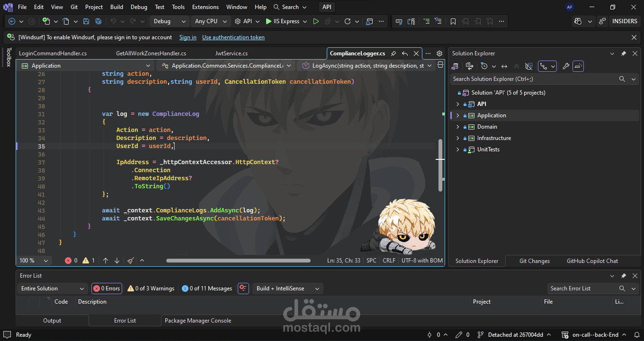This screenshot has width=644, height=341.
Task: Click CRLF line ending indicator
Action: [x=389, y=261]
